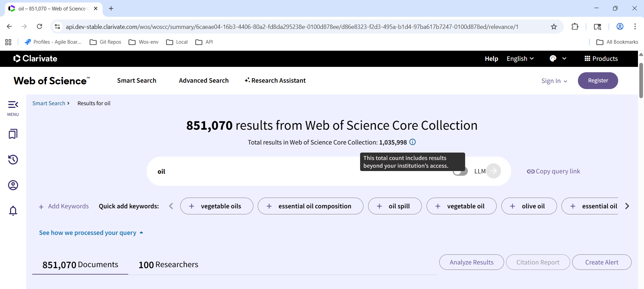Open the tab search icon in Chrome toolbar

tap(597, 27)
